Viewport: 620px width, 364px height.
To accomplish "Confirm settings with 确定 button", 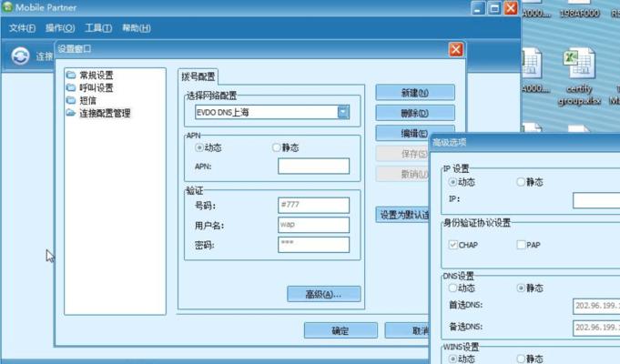I will pos(340,330).
